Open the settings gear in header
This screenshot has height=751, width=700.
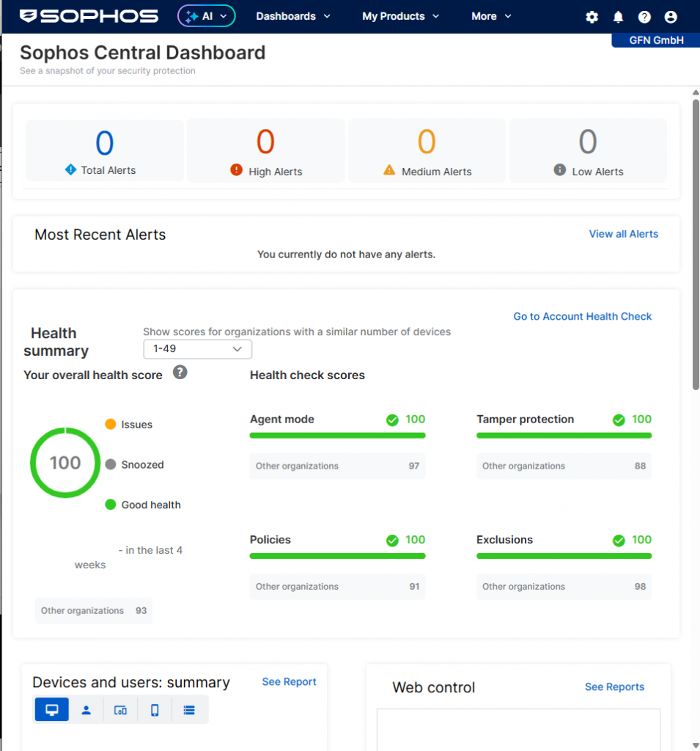(592, 17)
